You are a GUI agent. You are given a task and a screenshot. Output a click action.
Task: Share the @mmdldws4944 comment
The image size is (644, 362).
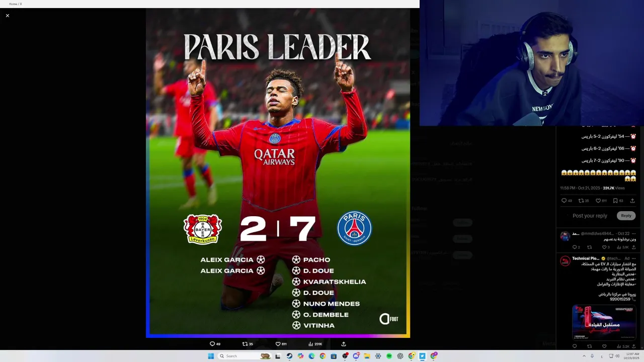point(633,247)
